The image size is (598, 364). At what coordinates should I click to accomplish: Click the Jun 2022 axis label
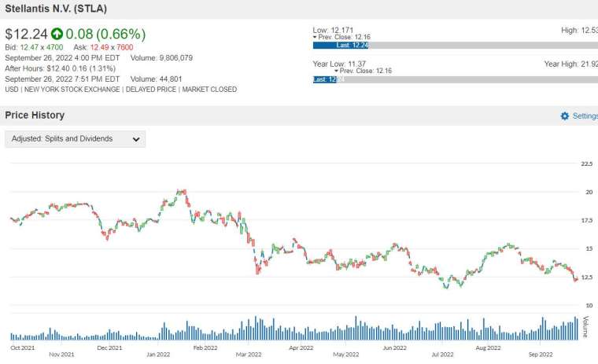coord(395,347)
